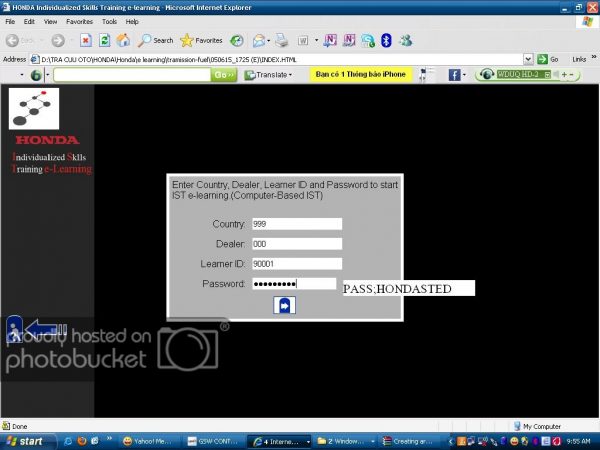
Task: Open the Translate dropdown
Action: 268,75
